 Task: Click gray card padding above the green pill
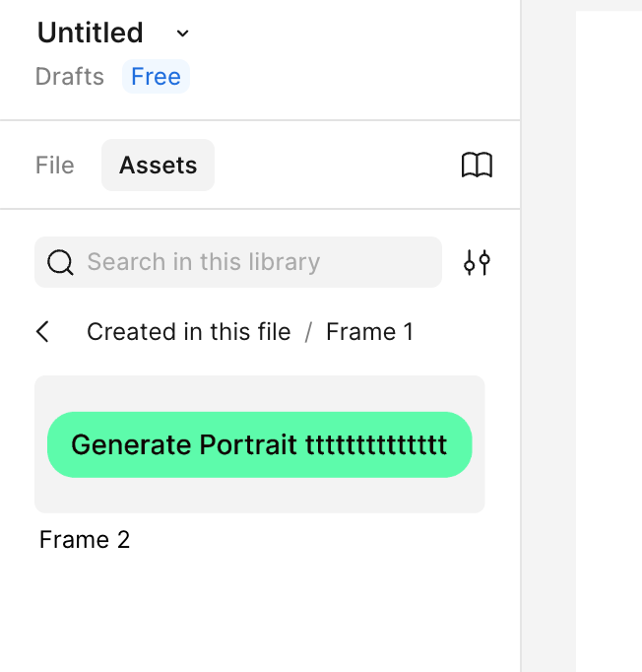tap(260, 392)
